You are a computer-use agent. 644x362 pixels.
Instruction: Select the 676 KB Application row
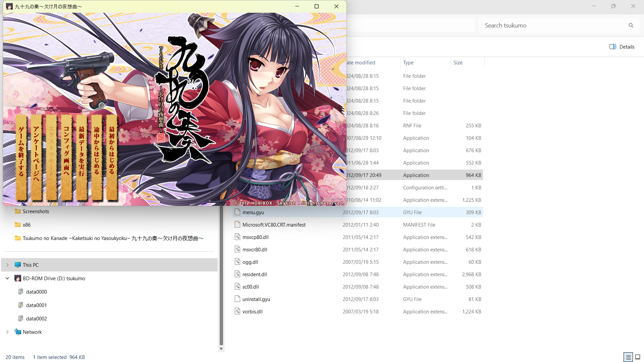point(415,150)
